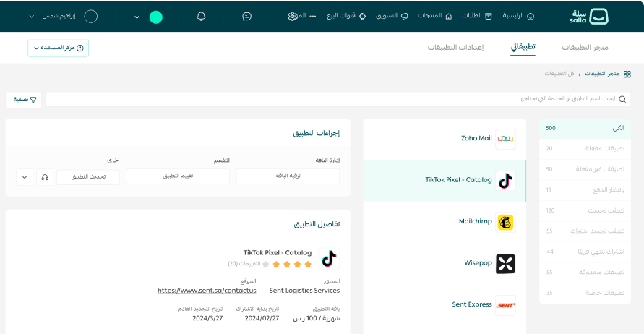Expand the user account dropdown arrow
This screenshot has height=334, width=644.
click(x=31, y=17)
